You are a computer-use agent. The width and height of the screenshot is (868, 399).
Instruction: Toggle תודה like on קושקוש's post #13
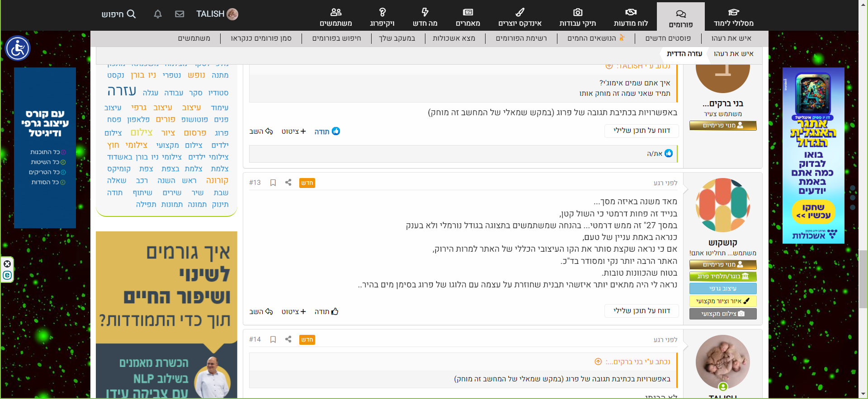[326, 311]
